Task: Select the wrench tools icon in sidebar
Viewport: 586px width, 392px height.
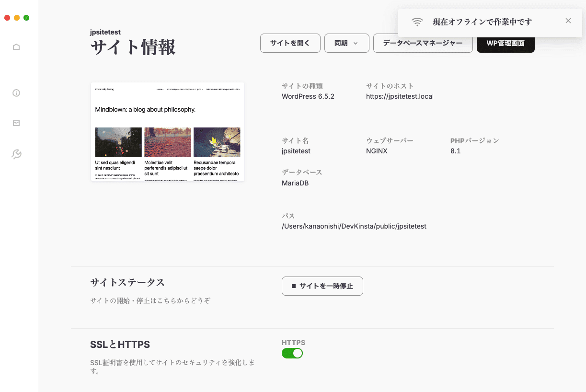Action: pos(16,154)
